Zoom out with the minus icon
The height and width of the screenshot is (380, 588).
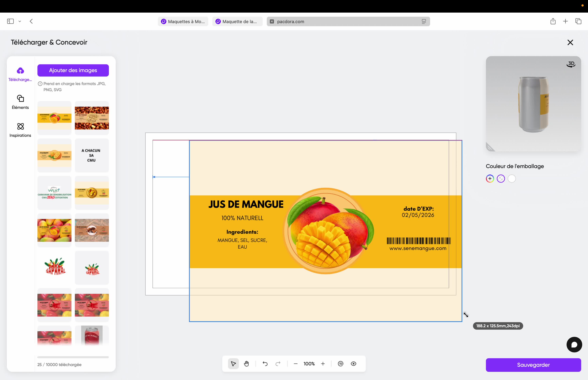(296, 364)
